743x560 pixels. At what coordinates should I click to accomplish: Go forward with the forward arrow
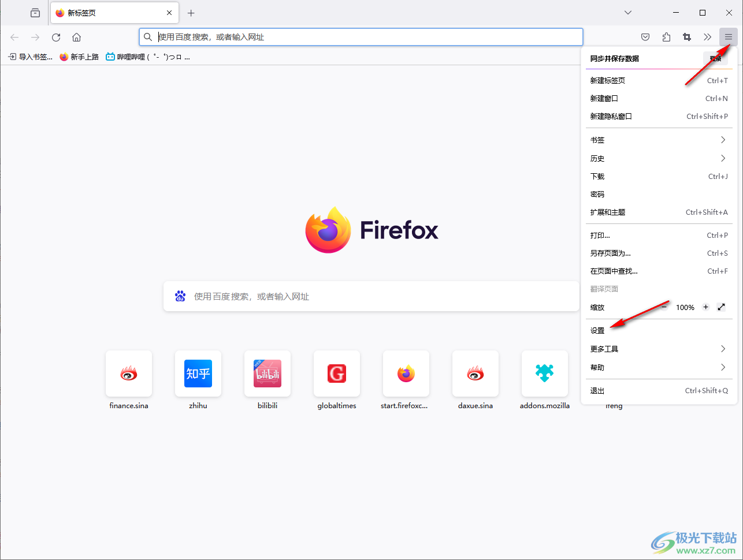tap(35, 37)
